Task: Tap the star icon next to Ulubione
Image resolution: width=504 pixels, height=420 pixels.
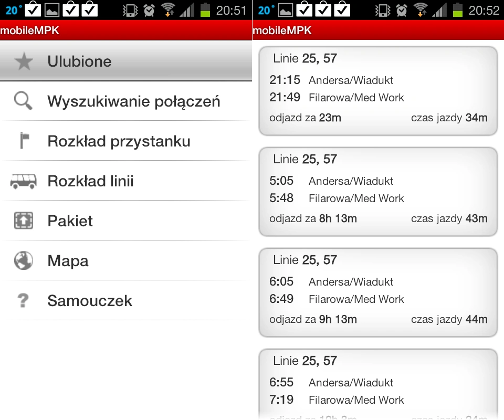Action: pos(24,61)
